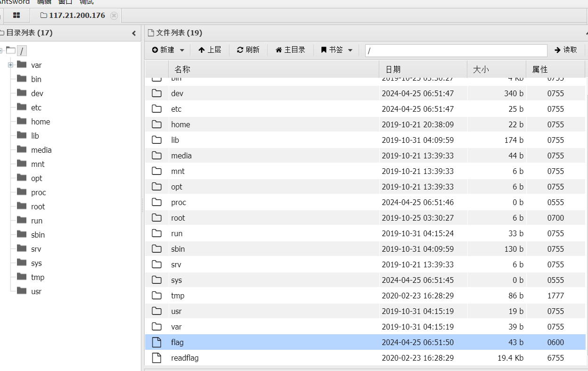Select the tmp folder icon in file list
This screenshot has height=371, width=588.
[x=157, y=296]
